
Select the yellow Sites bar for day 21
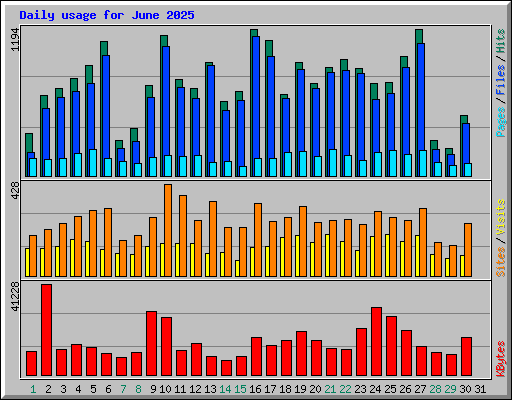327,255
